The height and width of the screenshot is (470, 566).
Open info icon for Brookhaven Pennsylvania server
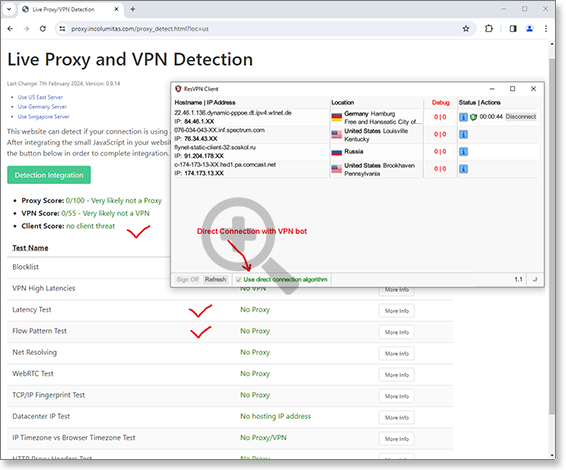pyautogui.click(x=463, y=169)
